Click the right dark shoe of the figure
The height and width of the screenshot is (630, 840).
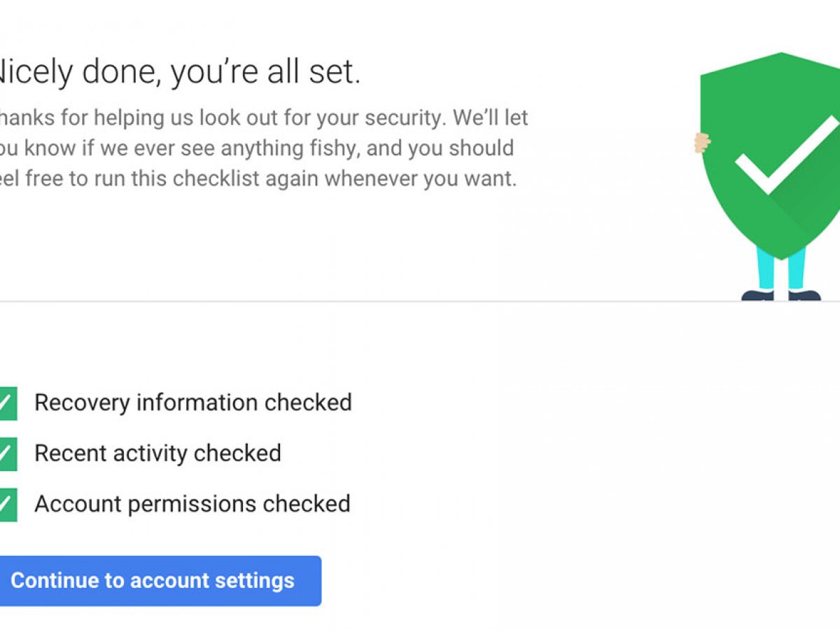click(x=804, y=295)
